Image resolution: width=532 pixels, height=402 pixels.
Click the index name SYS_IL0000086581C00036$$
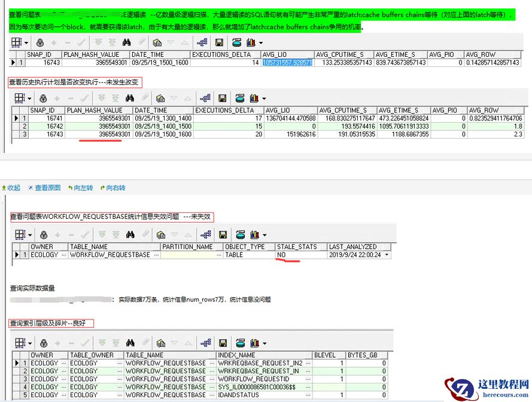(257, 387)
